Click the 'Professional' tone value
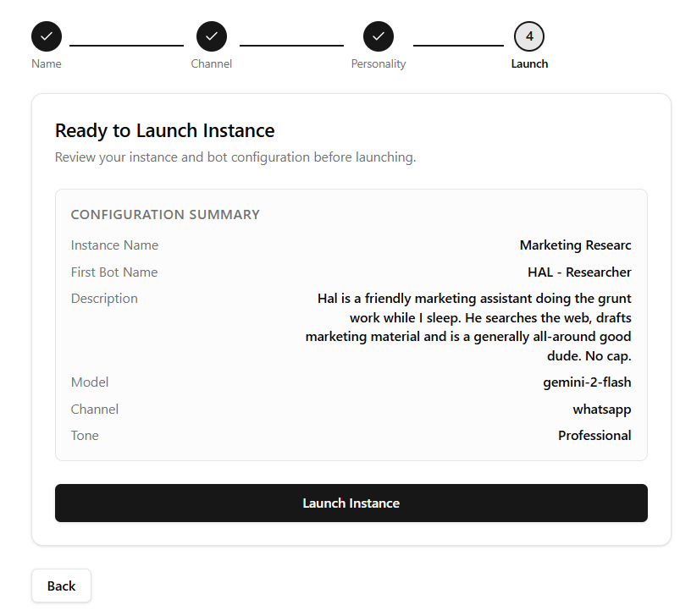This screenshot has height=616, width=691. pyautogui.click(x=594, y=436)
